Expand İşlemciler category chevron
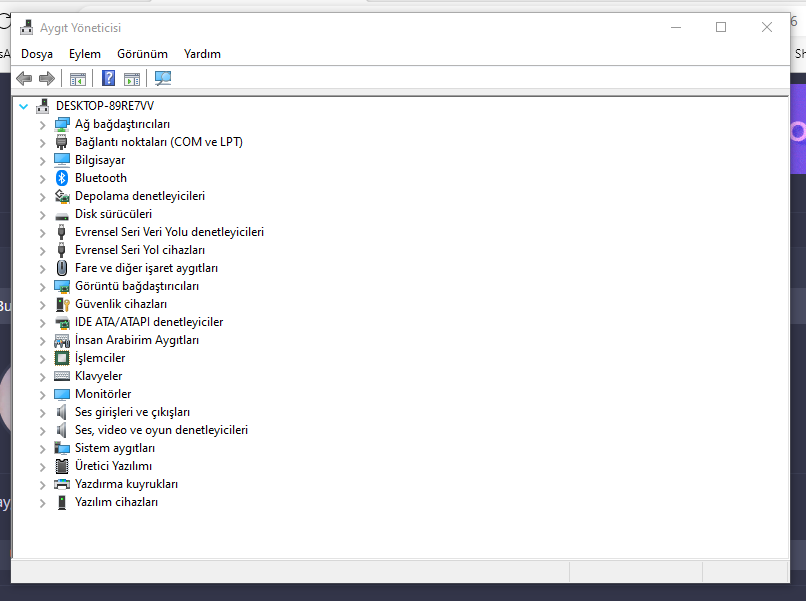806x601 pixels. coord(42,359)
